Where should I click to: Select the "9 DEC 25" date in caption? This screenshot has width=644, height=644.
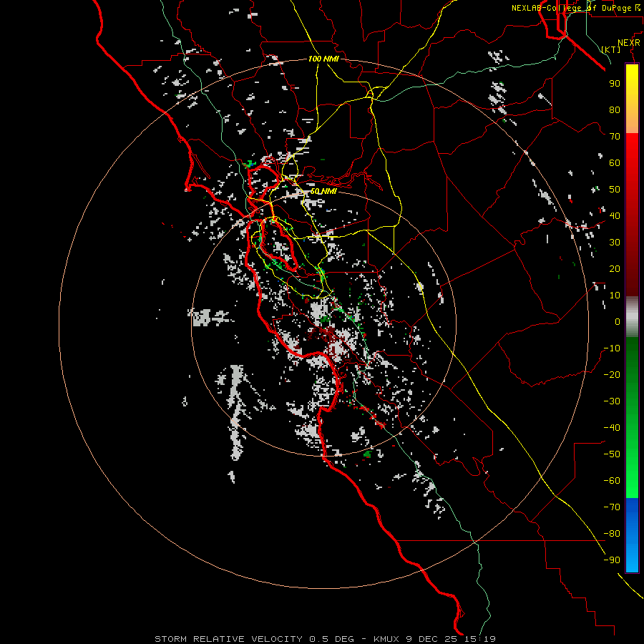point(431,639)
